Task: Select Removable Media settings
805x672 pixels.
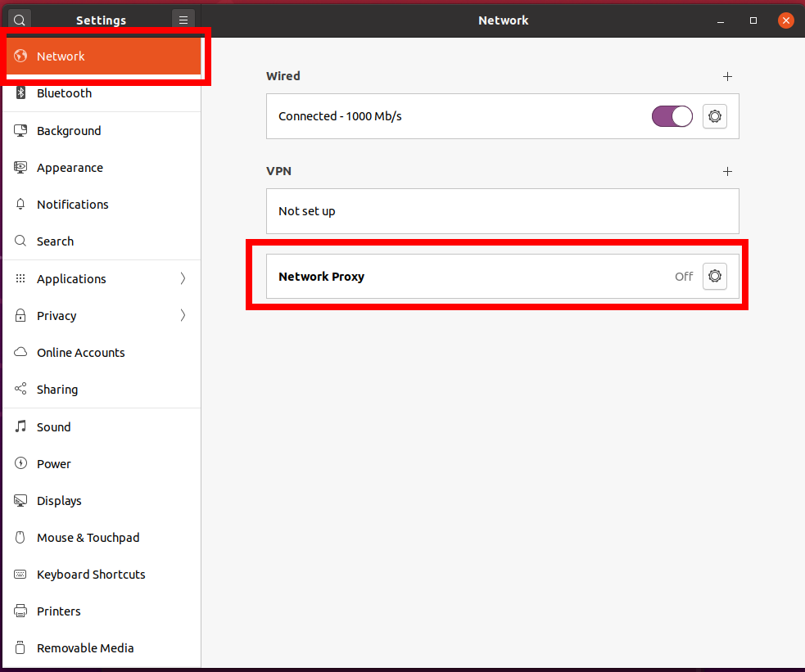Action: pos(85,647)
